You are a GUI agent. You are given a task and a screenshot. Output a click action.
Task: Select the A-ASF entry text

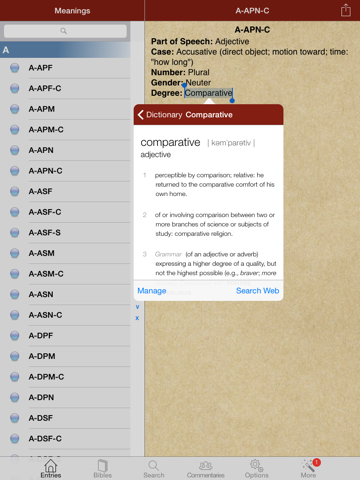click(x=40, y=191)
